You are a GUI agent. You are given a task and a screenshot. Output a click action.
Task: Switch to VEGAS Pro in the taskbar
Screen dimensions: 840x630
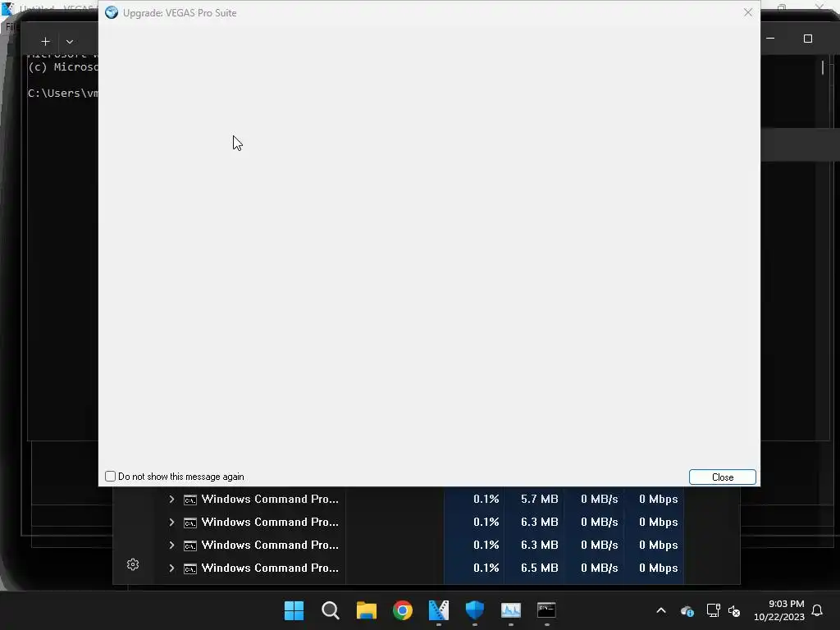pos(439,610)
